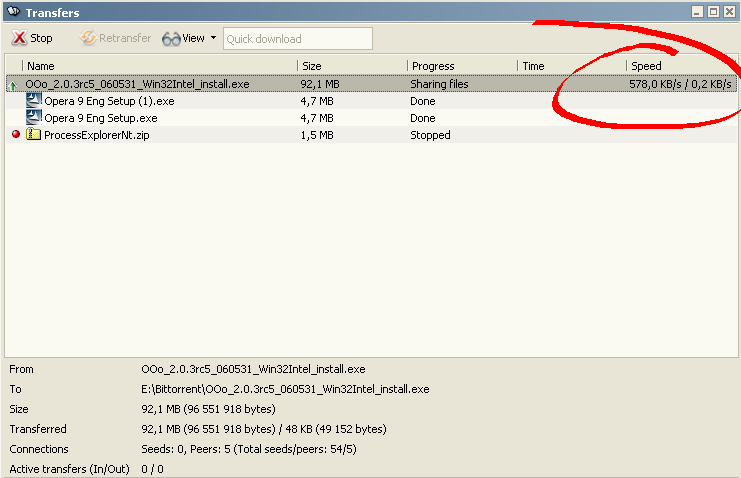This screenshot has width=741, height=478.
Task: Click in the Quick download field
Action: pyautogui.click(x=298, y=39)
